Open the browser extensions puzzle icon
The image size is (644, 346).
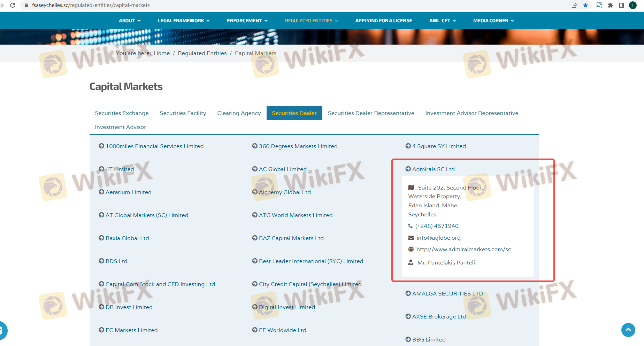(611, 5)
